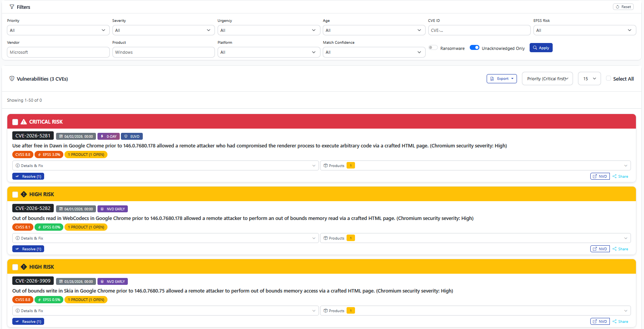Open the EPSS Risk dropdown
This screenshot has width=644, height=329.
coord(585,30)
